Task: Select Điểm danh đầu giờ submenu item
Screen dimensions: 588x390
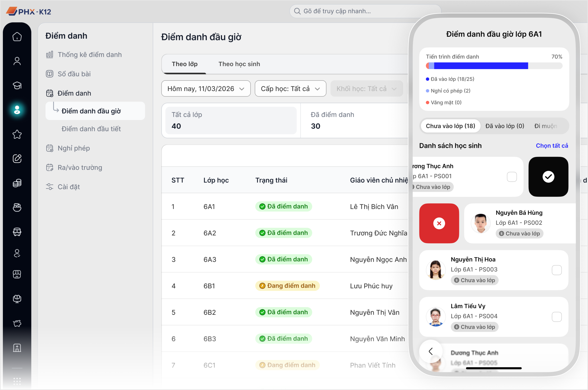Action: point(95,111)
